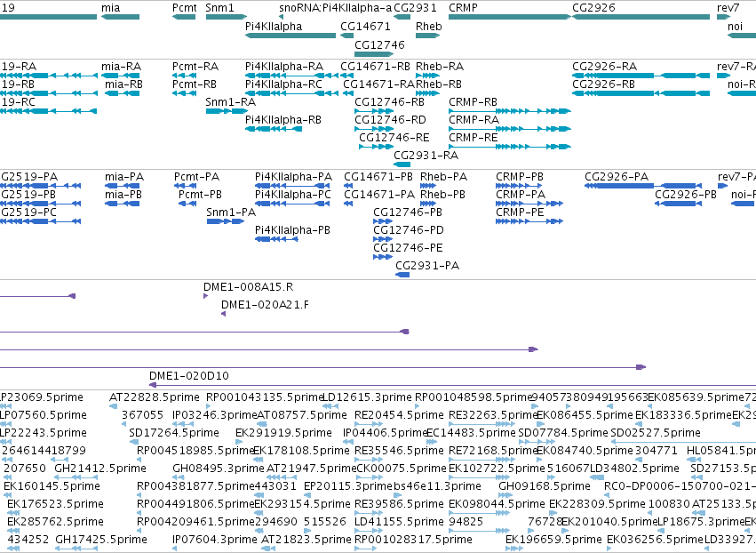Click the long CRMP gene bar
The height and width of the screenshot is (553, 756).
[510, 17]
